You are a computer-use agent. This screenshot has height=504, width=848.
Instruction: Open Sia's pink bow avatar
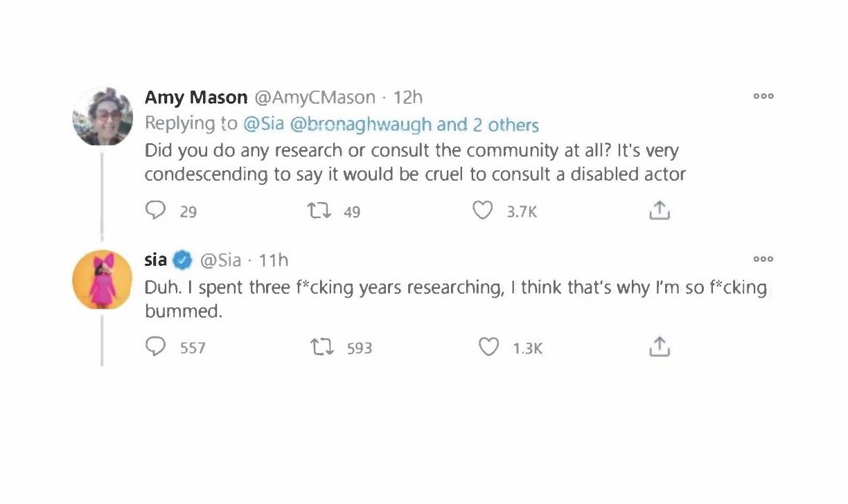103,279
